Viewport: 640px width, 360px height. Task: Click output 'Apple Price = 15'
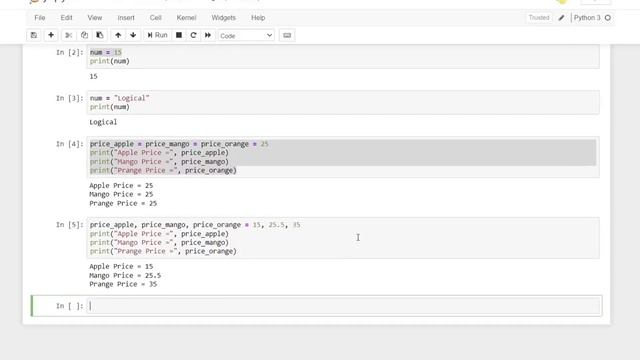pos(121,266)
